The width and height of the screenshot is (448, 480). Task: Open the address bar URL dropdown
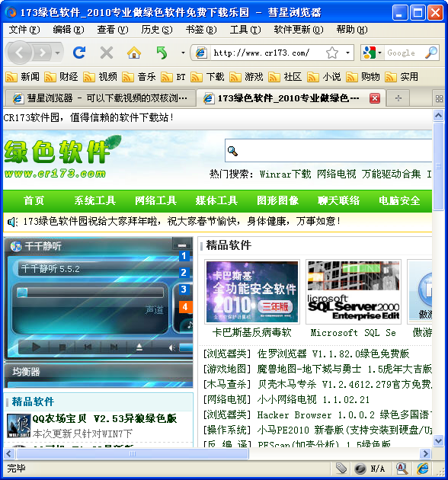(x=347, y=53)
